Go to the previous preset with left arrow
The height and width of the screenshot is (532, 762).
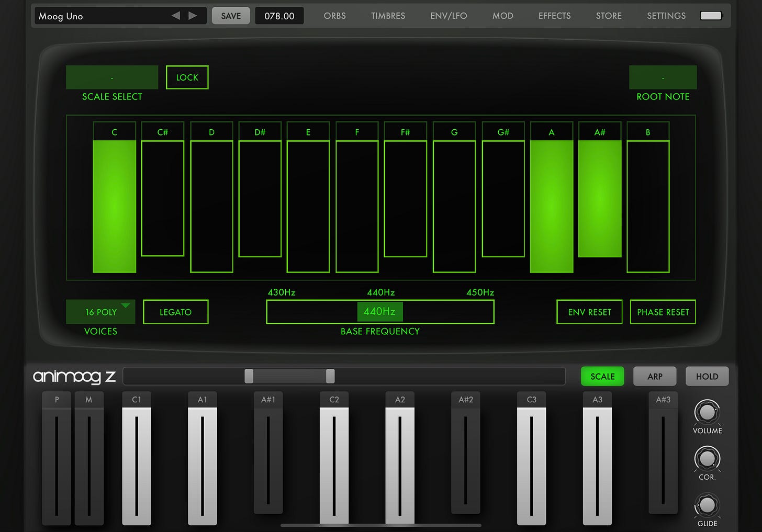(176, 16)
